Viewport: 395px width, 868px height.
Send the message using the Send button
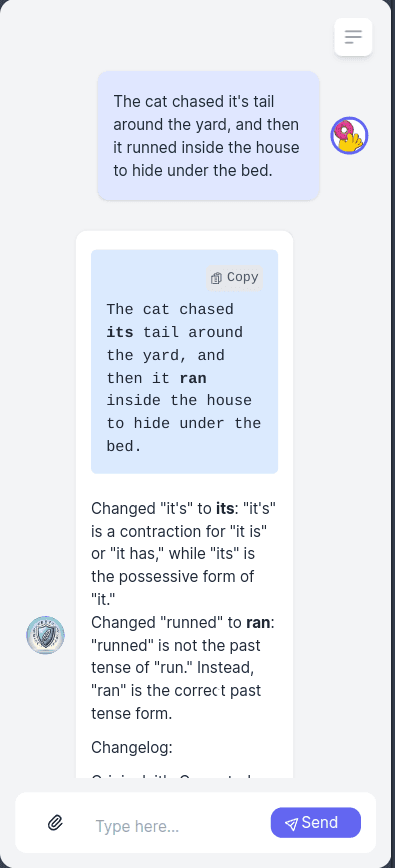click(x=315, y=823)
